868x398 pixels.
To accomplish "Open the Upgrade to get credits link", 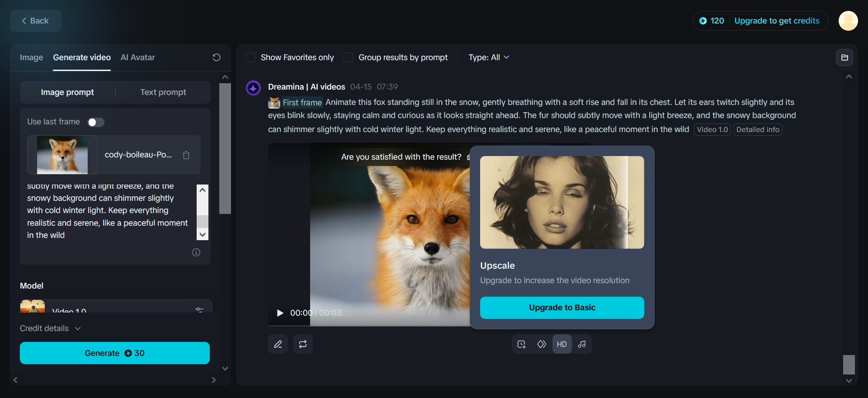I will pos(777,21).
